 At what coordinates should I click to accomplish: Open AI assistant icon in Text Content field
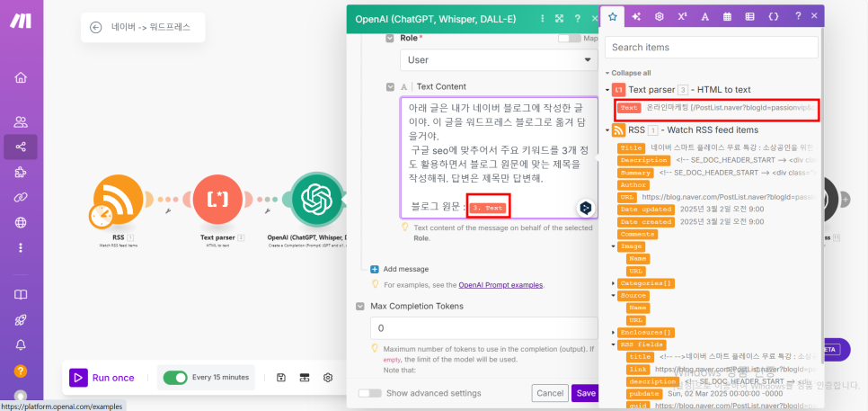(586, 208)
